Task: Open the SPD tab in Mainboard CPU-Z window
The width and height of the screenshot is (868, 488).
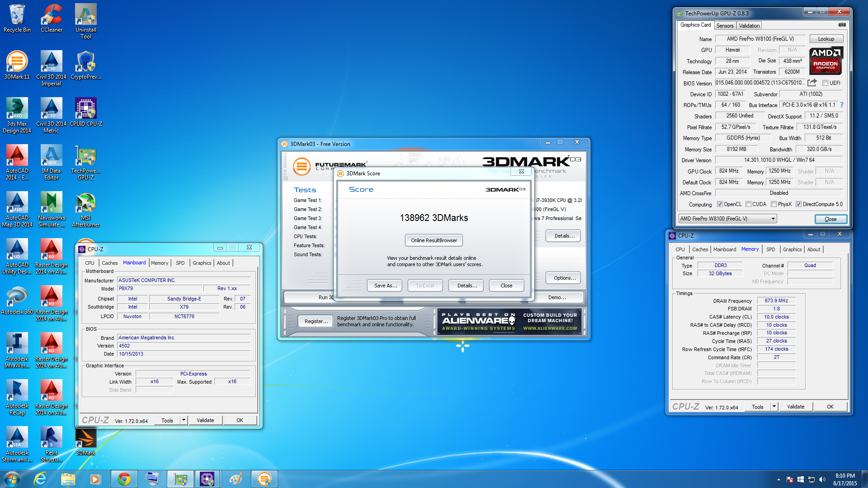Action: [180, 263]
